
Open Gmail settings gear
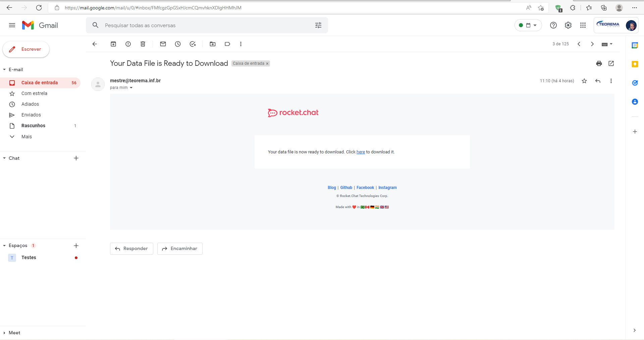(568, 25)
